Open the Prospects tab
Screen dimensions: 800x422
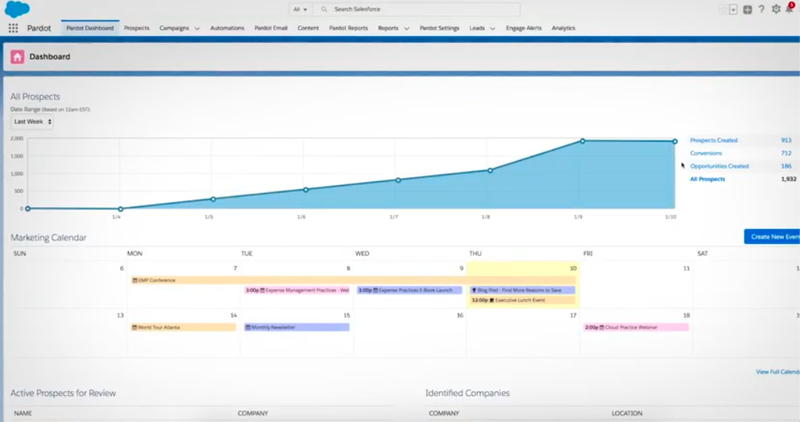point(137,28)
